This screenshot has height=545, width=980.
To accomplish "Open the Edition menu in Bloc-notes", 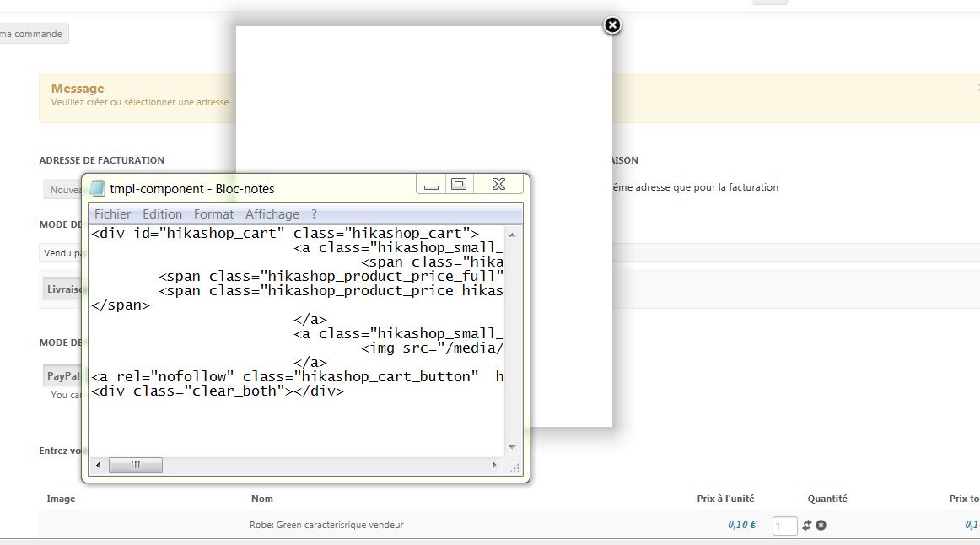I will (163, 214).
